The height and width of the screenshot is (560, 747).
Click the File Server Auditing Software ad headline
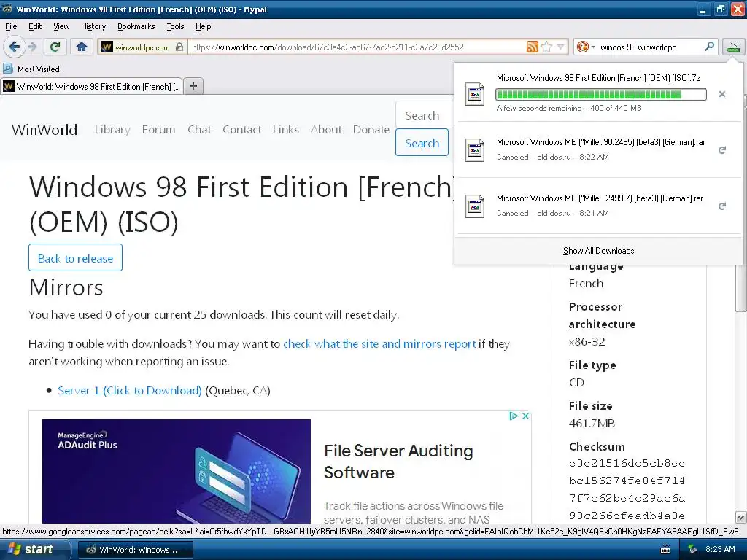coord(398,462)
